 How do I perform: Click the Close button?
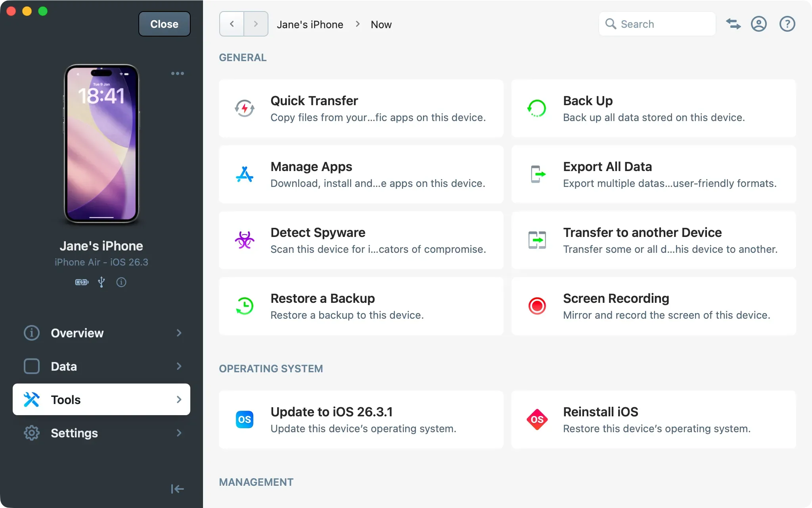(164, 24)
